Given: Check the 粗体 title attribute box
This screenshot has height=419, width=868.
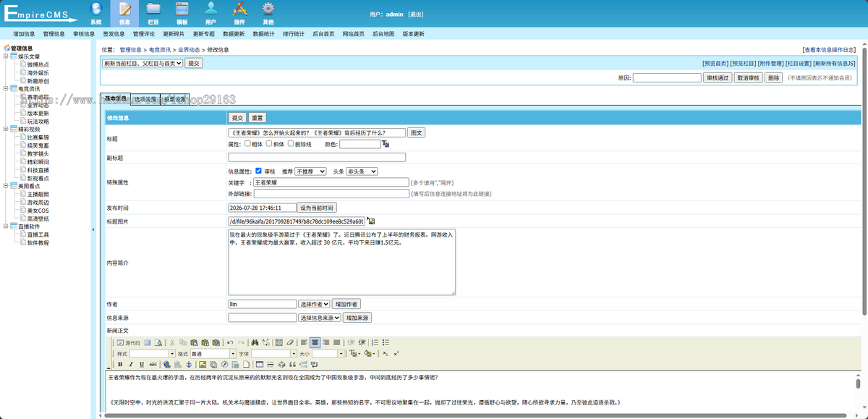Looking at the screenshot, I should [247, 144].
